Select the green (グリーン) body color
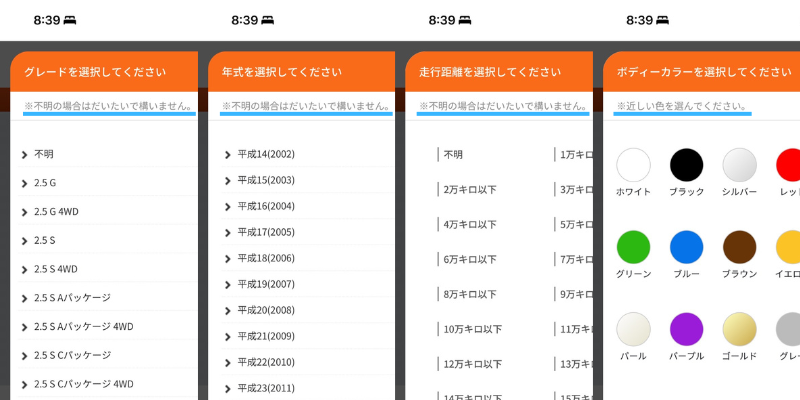Viewport: 800px width, 400px height. point(633,247)
